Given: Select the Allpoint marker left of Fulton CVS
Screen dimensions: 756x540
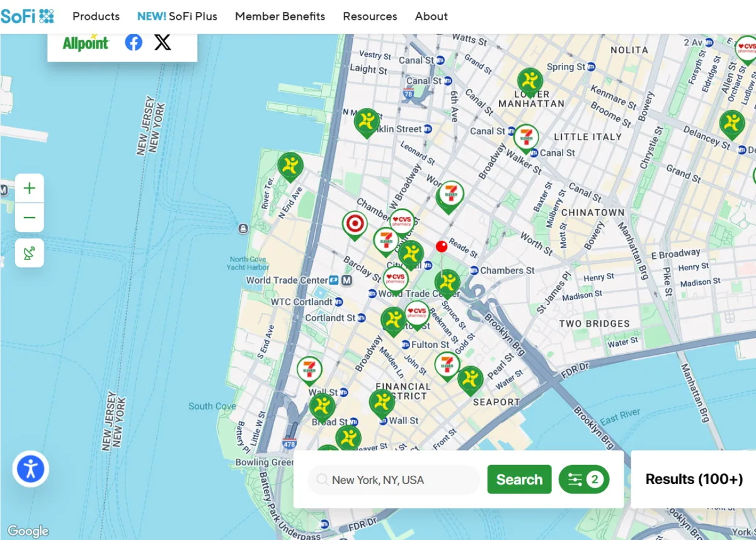Looking at the screenshot, I should click(394, 321).
